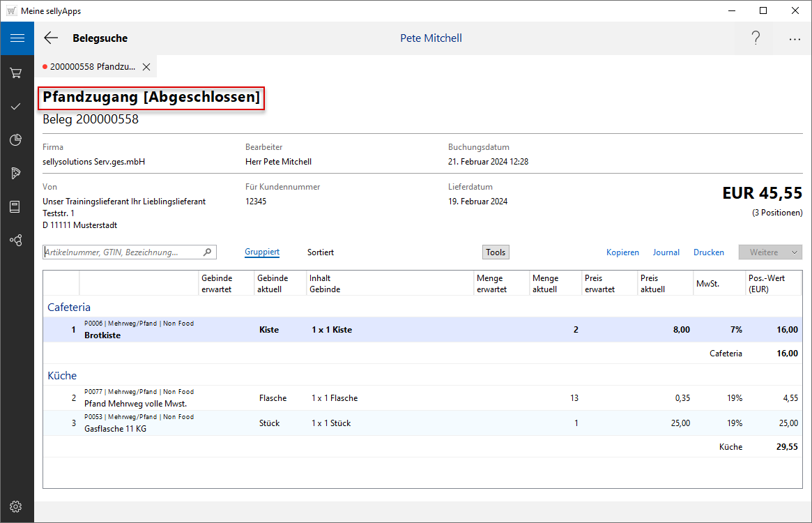Select the 200000558 Pfandzugang tab

(92, 67)
